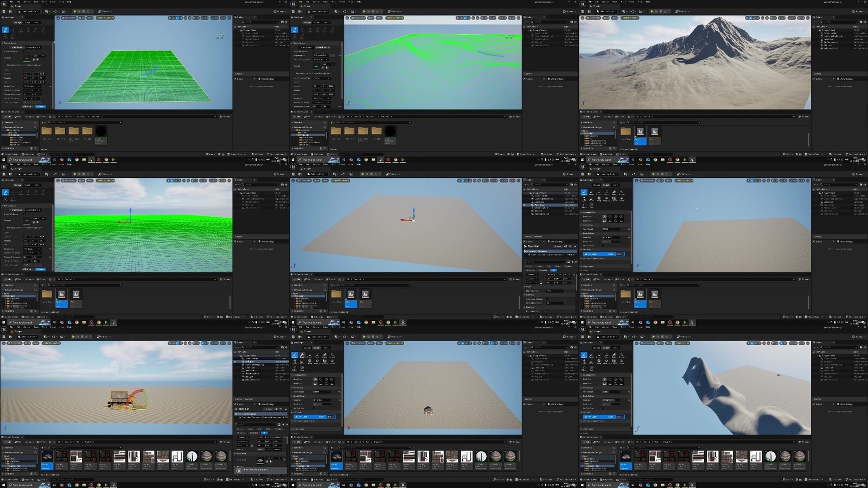The width and height of the screenshot is (868, 488).
Task: Click blue Create button in flat green grid editor
Action: [x=40, y=106]
